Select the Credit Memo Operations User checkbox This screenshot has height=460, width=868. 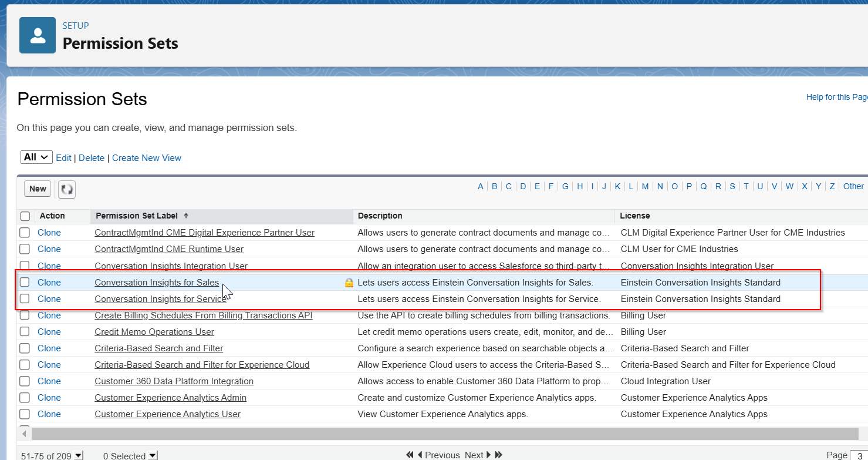click(x=25, y=332)
